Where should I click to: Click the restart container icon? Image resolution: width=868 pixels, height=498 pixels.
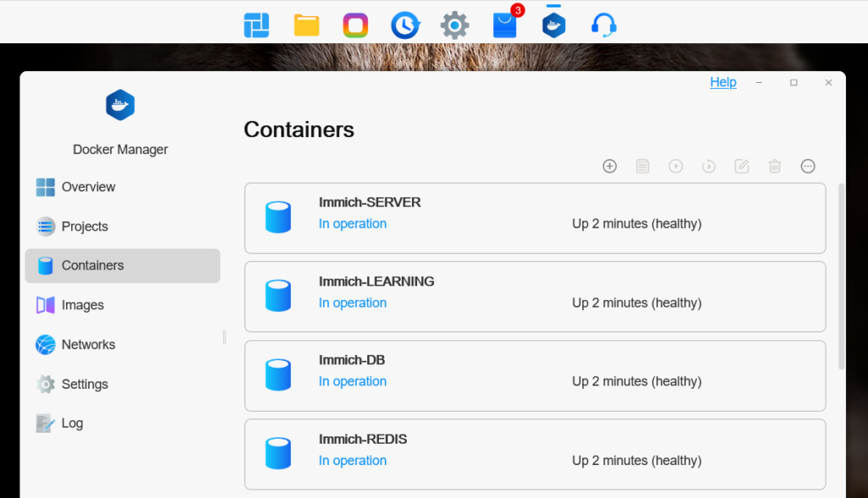pyautogui.click(x=709, y=166)
